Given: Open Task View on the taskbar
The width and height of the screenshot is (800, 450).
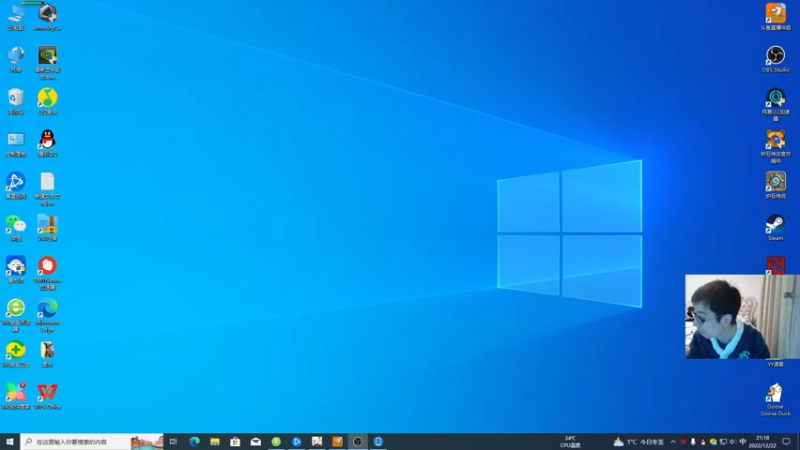Looking at the screenshot, I should tap(173, 441).
